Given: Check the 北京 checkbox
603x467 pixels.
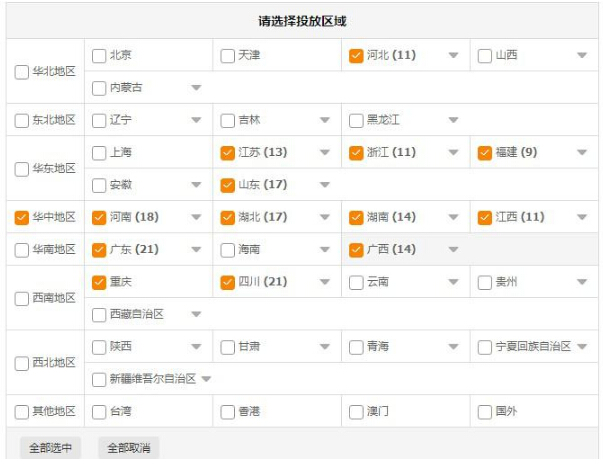Looking at the screenshot, I should [x=99, y=56].
